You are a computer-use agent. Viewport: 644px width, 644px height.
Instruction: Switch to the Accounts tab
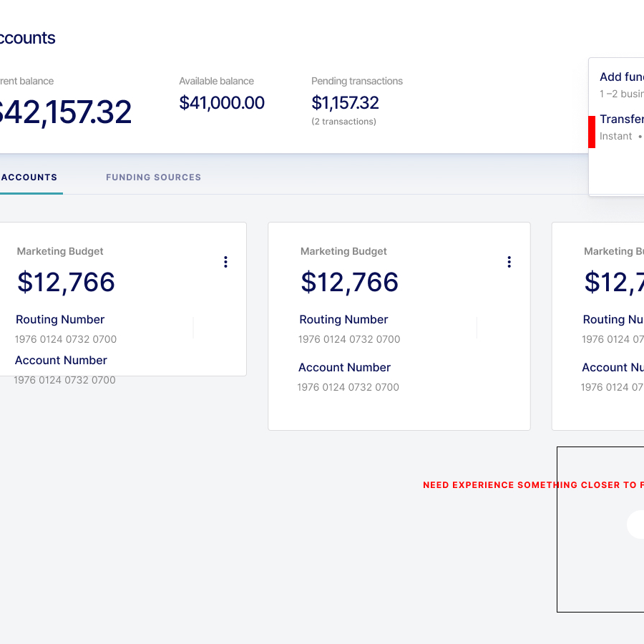(x=29, y=177)
